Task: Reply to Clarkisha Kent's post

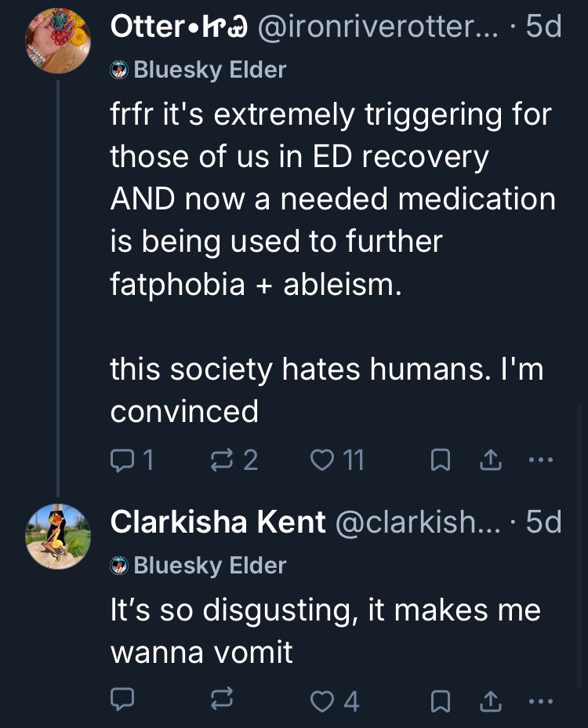Action: (x=123, y=699)
